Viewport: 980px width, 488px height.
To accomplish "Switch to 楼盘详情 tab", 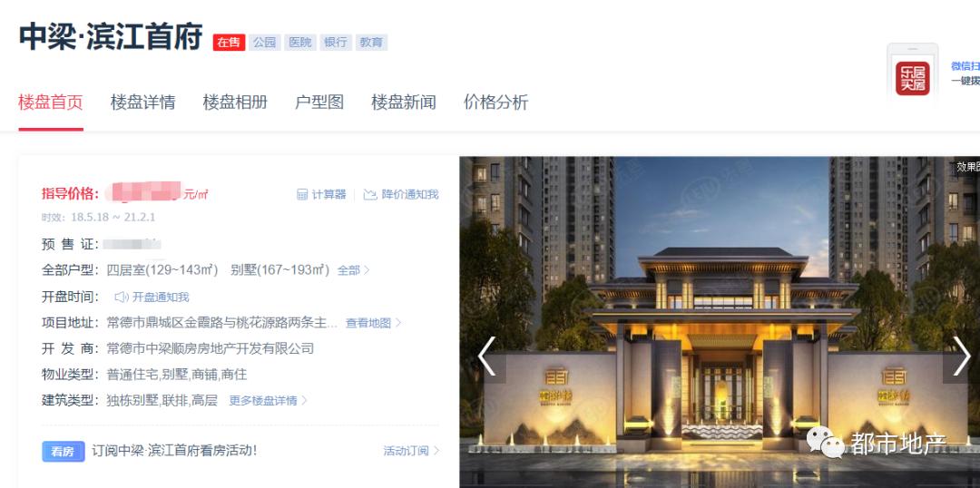I will pos(142,102).
